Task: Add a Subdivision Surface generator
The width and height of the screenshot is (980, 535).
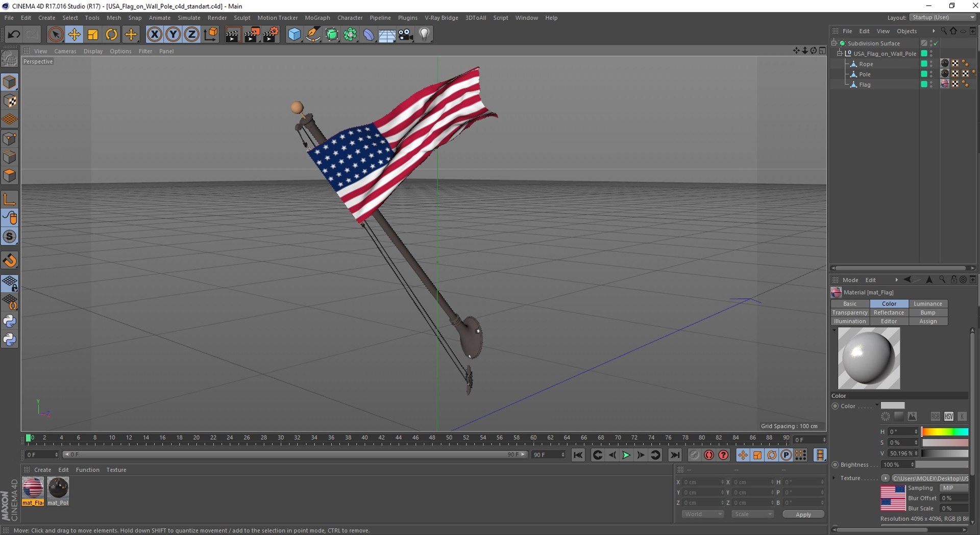Action: coord(332,34)
